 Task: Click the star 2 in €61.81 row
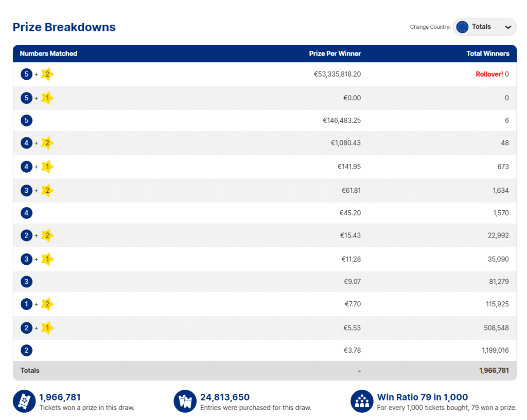[47, 191]
